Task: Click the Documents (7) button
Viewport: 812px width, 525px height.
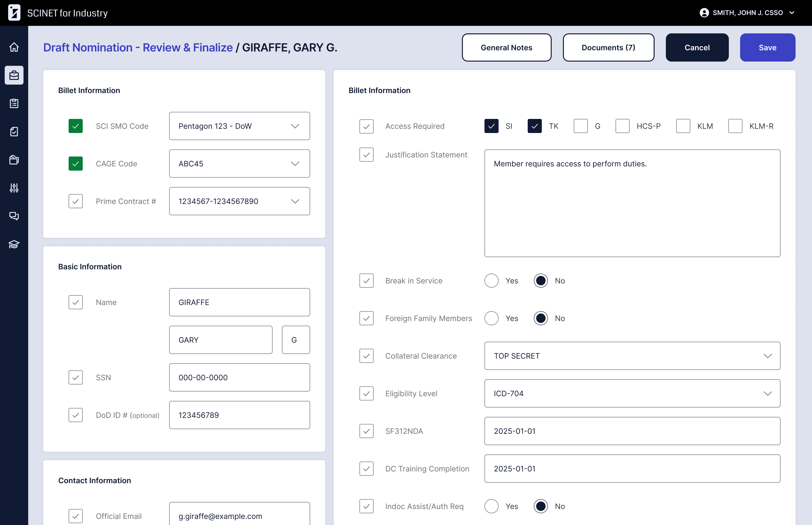Action: coord(608,47)
